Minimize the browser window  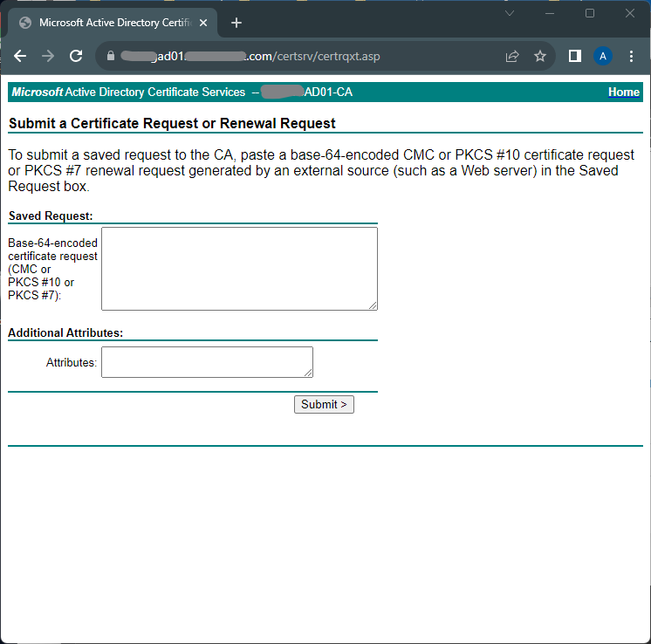tap(550, 13)
